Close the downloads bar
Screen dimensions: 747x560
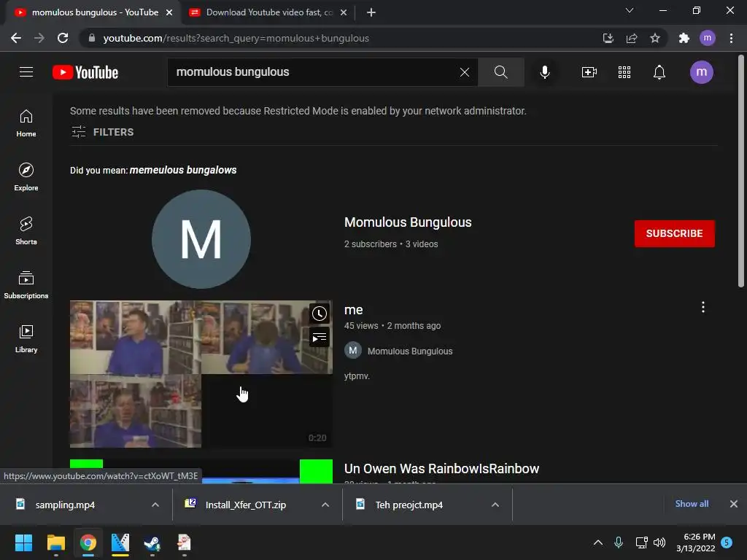click(x=734, y=504)
